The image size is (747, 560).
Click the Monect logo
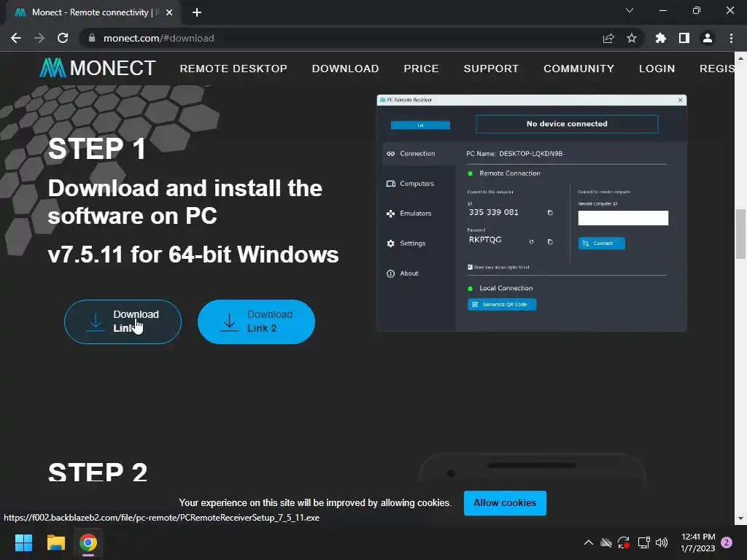[x=98, y=68]
